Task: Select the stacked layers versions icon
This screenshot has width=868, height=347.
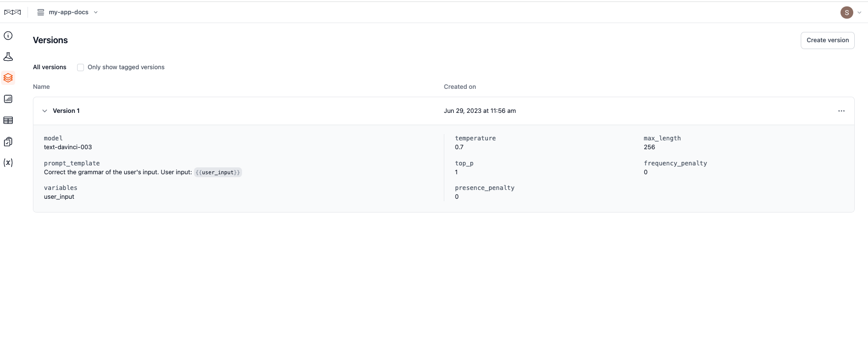Action: (8, 78)
